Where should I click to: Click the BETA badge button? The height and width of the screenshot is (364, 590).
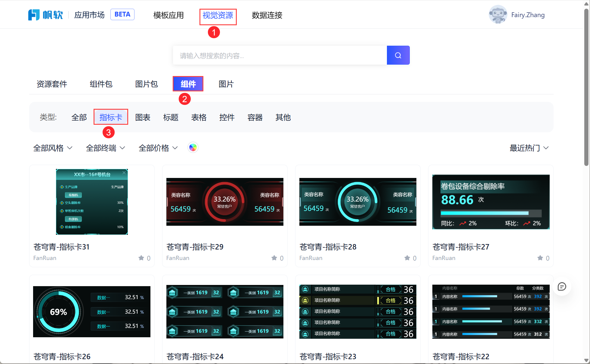pos(122,14)
